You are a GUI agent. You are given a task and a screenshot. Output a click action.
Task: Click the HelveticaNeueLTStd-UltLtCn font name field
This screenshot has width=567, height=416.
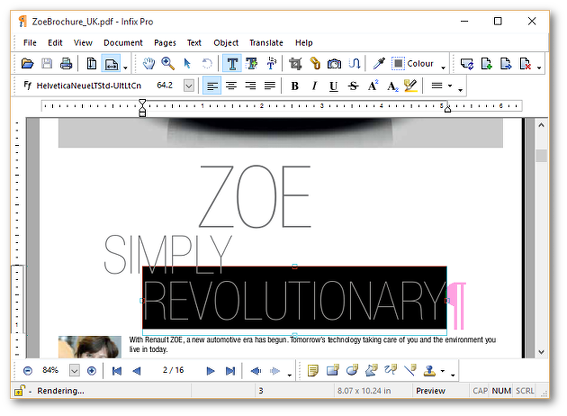tap(89, 86)
